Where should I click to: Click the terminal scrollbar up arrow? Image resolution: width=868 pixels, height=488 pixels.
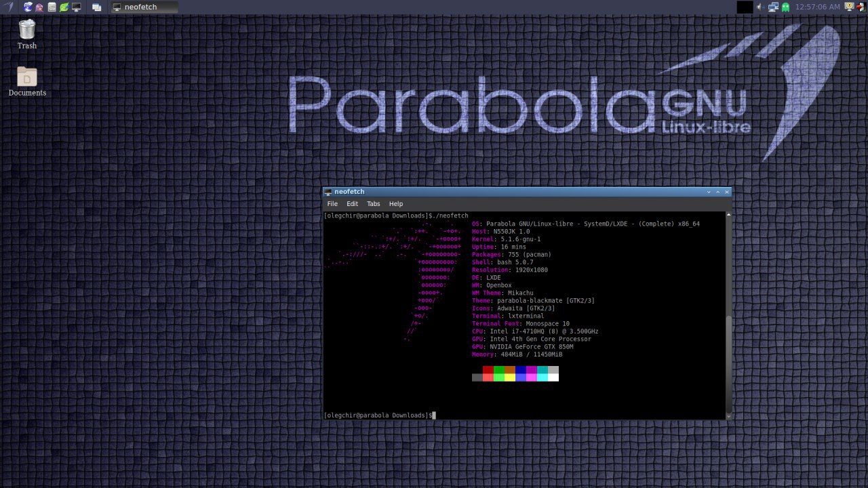[x=729, y=215]
